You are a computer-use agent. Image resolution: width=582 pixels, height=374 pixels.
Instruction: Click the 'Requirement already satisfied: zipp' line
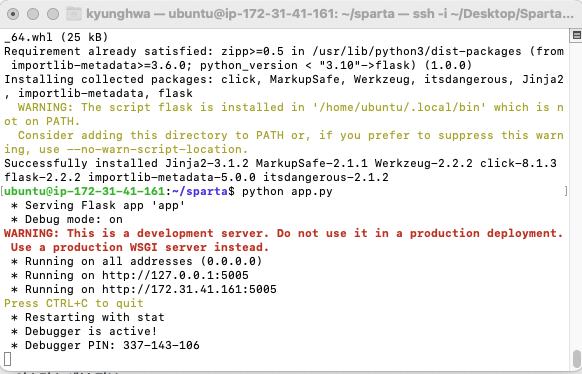pos(284,52)
